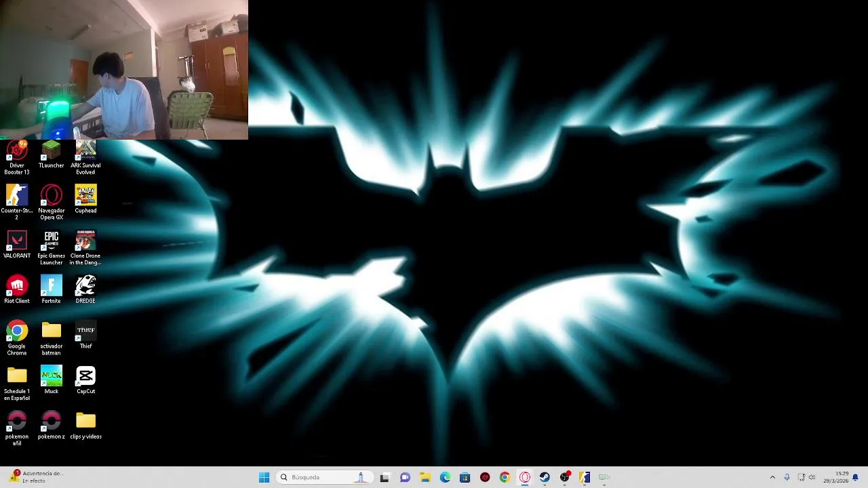Open the notifications bell icon
Viewport: 868px width, 488px height.
pyautogui.click(x=856, y=477)
